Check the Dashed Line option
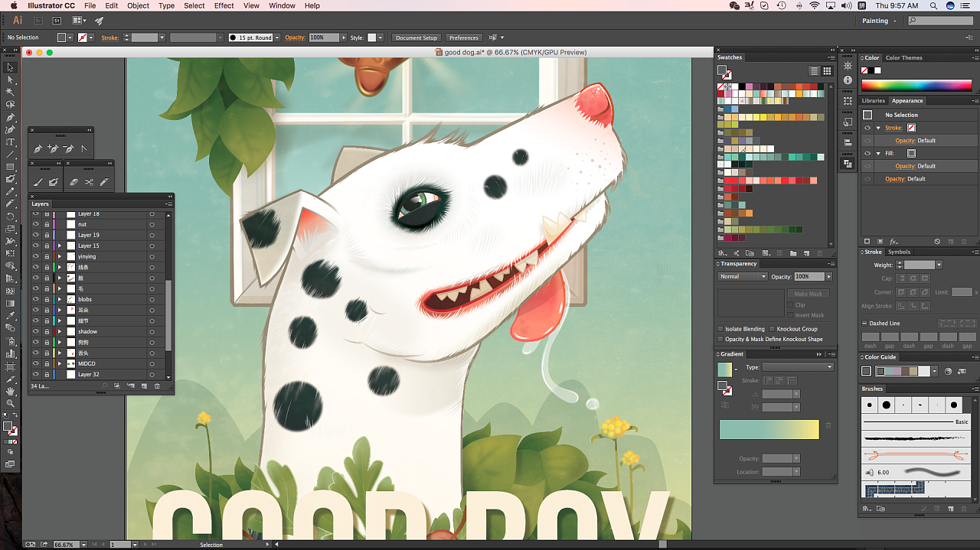 (x=864, y=324)
